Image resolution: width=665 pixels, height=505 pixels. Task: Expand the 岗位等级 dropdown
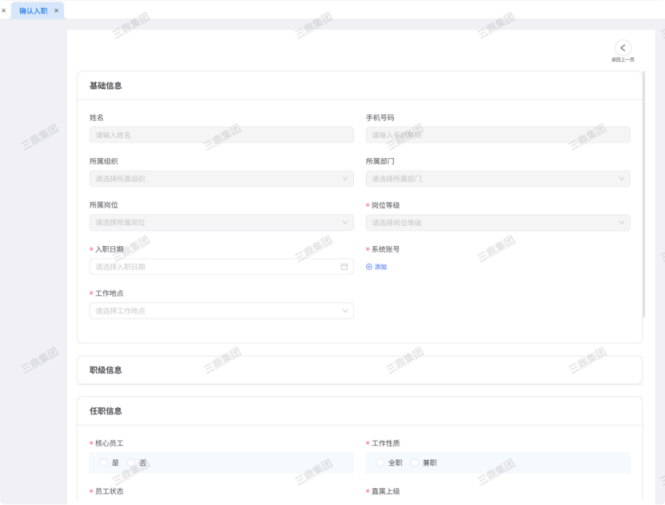(497, 223)
